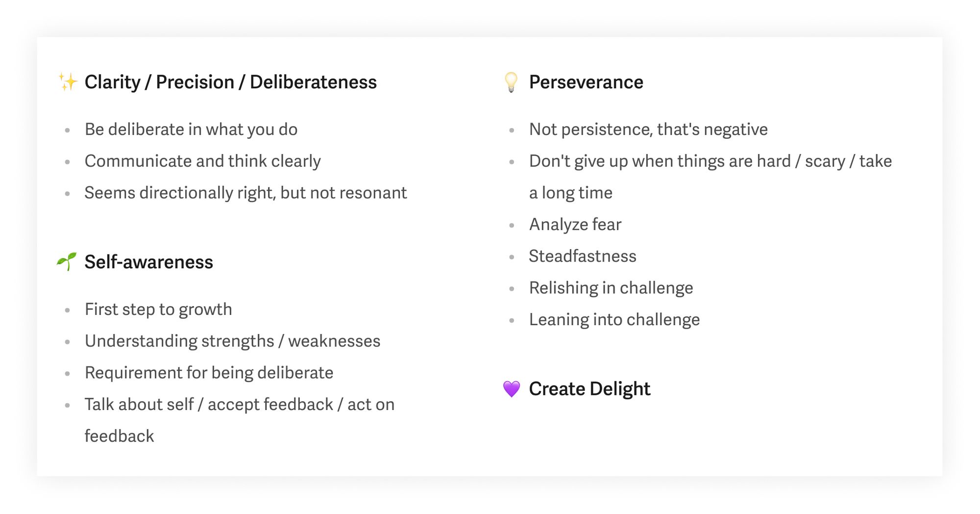This screenshot has width=980, height=514.
Task: Click 'Leaning into challenge' text
Action: pyautogui.click(x=614, y=320)
